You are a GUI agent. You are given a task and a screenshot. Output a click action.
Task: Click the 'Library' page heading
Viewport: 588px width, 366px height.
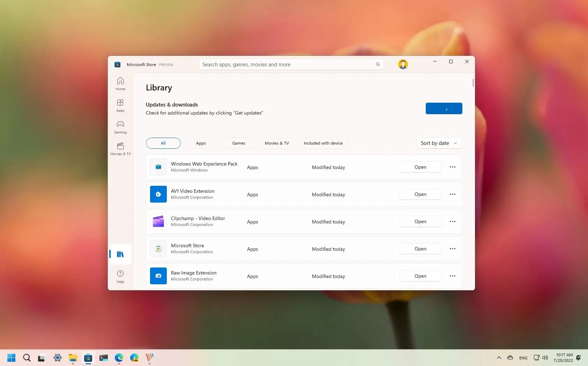tap(159, 88)
